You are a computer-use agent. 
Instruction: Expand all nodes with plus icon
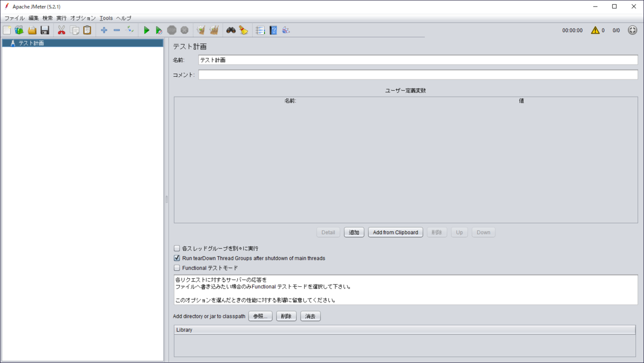point(104,30)
